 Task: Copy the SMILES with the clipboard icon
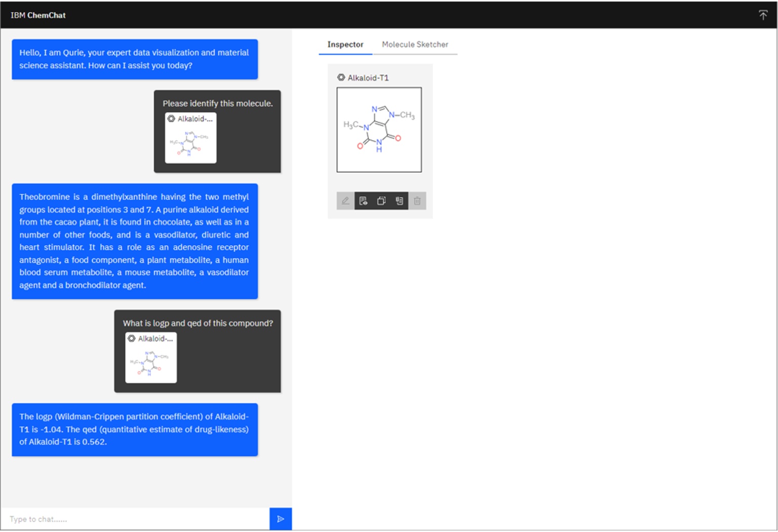[399, 201]
